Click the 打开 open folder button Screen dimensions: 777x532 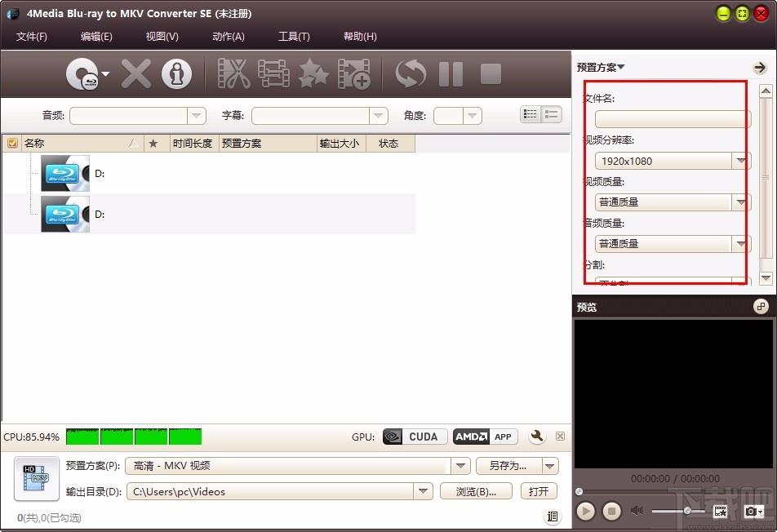point(539,491)
